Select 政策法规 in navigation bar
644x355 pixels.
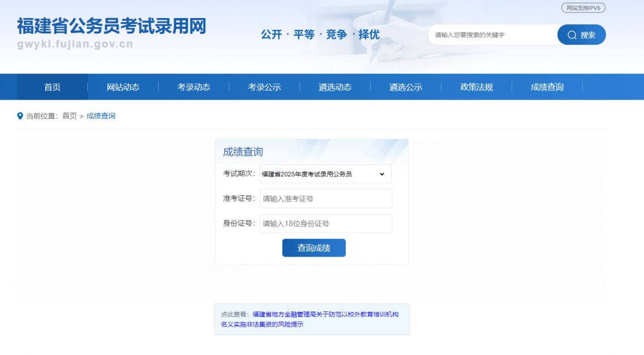476,87
